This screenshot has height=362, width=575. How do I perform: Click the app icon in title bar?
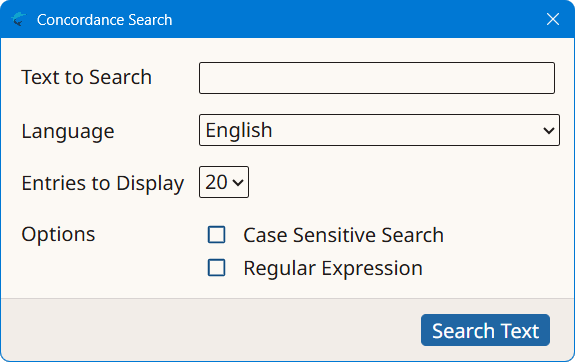click(18, 19)
